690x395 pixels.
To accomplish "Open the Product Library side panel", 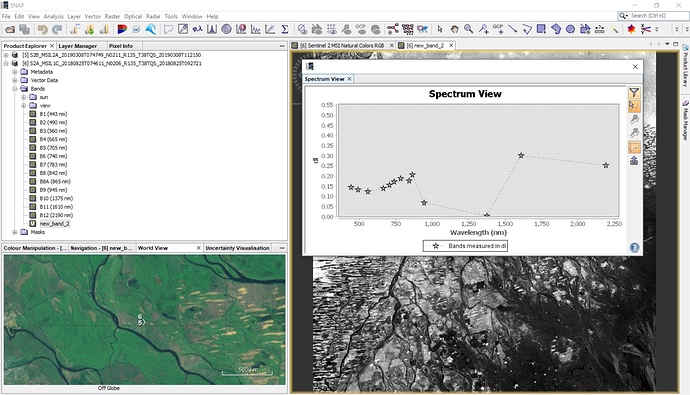I will (x=685, y=65).
